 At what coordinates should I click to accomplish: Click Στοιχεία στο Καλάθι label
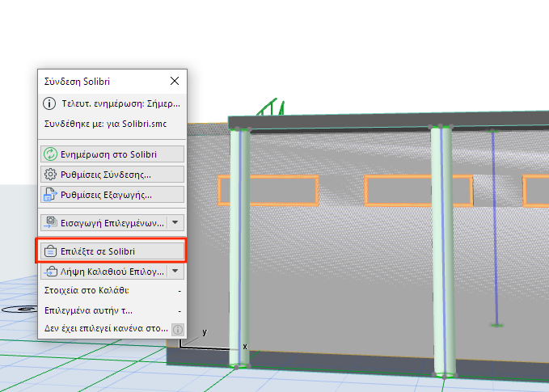87,290
